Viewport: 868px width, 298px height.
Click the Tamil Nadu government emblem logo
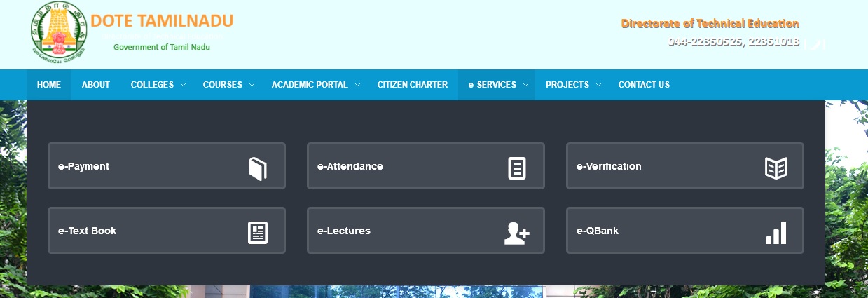click(59, 32)
